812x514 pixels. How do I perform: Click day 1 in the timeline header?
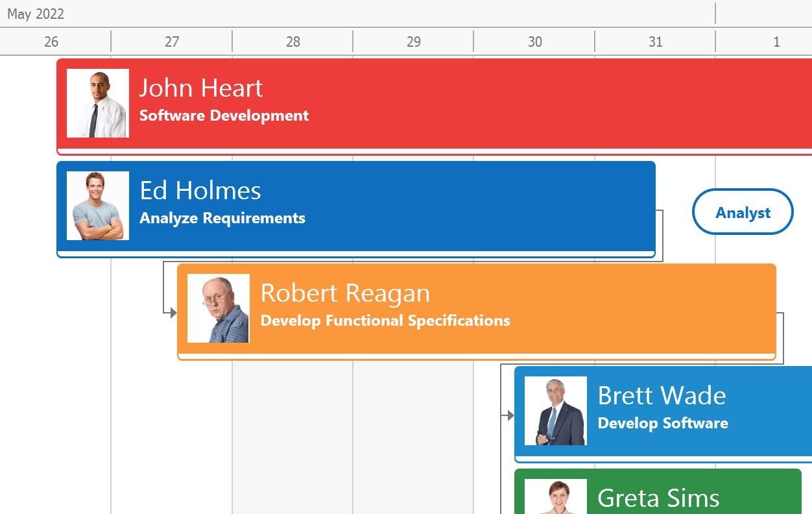[x=776, y=42]
